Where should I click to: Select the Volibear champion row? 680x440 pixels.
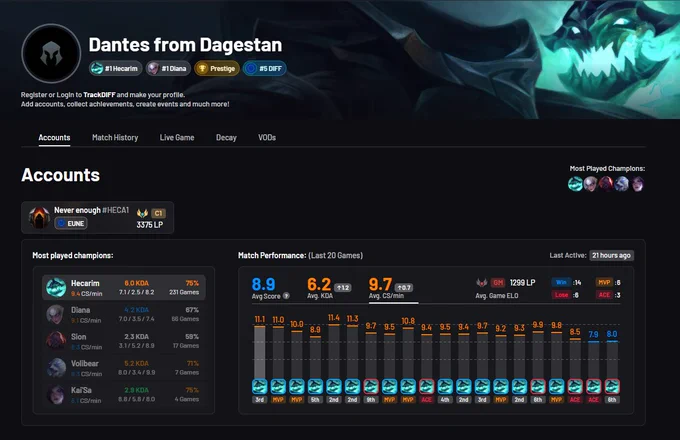click(x=124, y=368)
